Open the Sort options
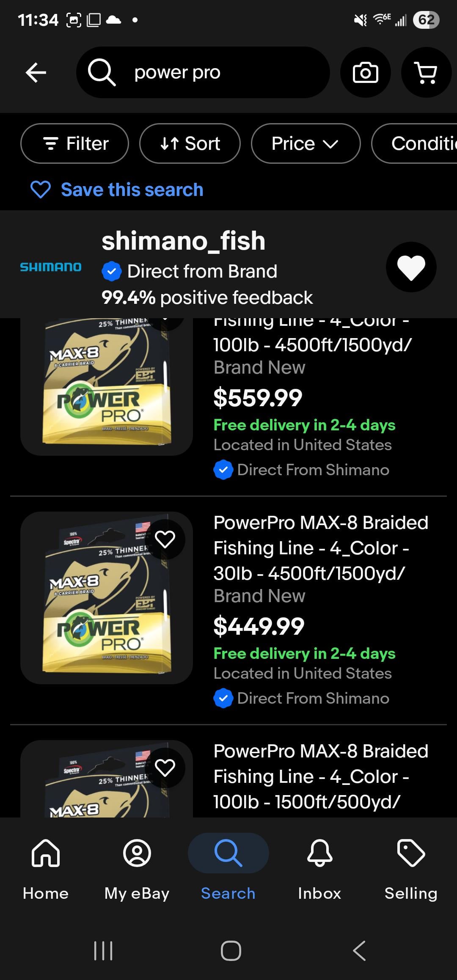 pyautogui.click(x=190, y=143)
